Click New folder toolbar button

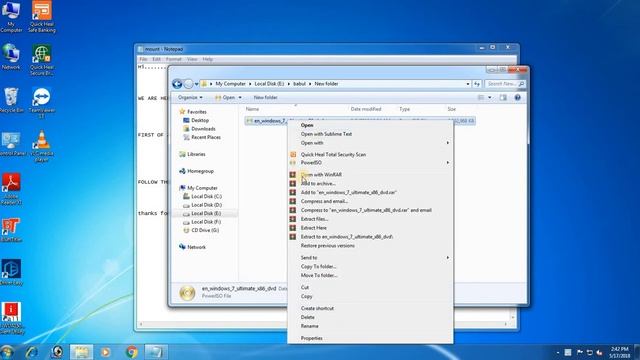coord(265,98)
